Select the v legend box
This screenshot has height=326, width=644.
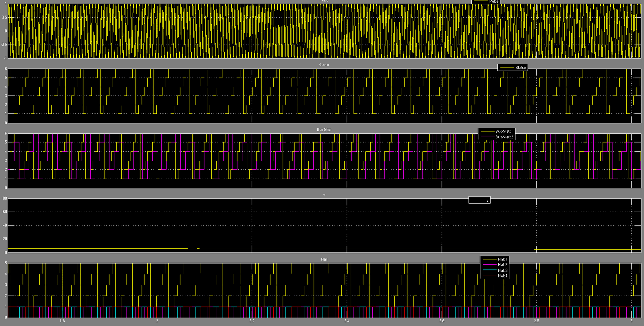click(x=479, y=200)
